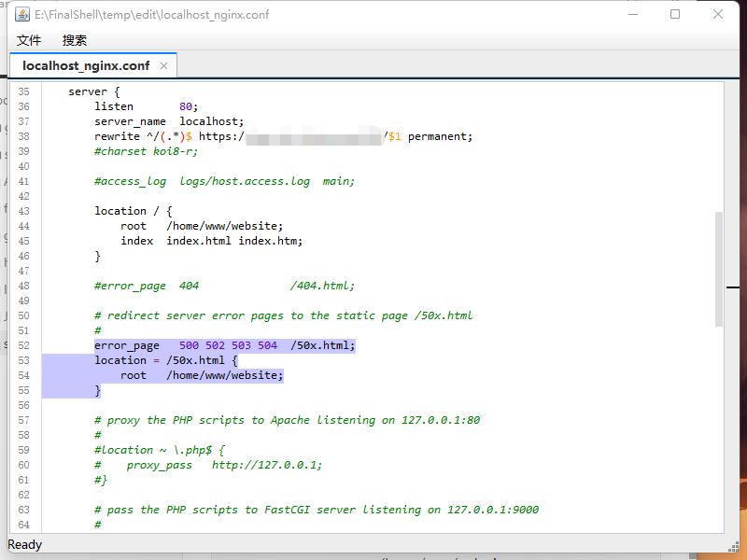Screen dimensions: 747x560
Task: Open the 文件 menu
Action: pos(29,40)
